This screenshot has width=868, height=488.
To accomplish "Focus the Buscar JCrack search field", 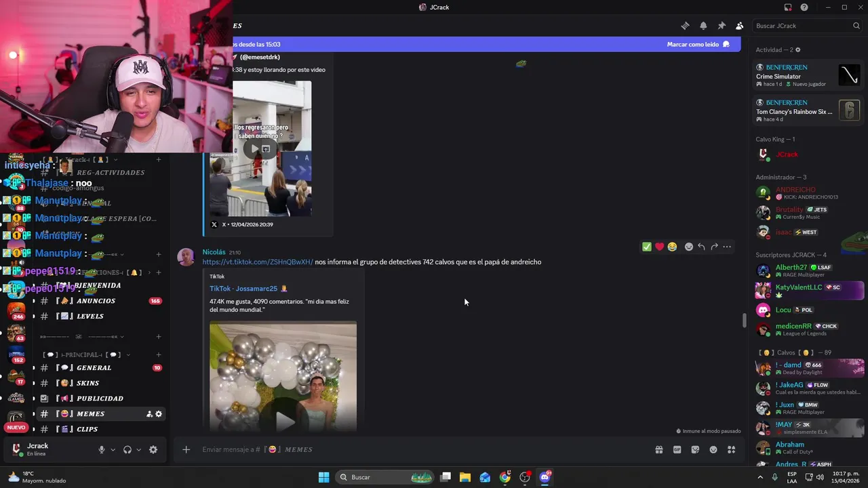I will [x=807, y=26].
